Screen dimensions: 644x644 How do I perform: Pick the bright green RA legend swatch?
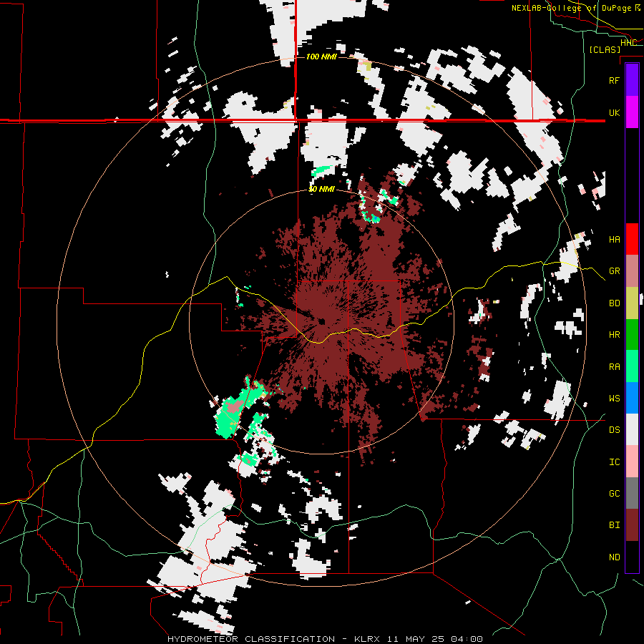tap(632, 366)
